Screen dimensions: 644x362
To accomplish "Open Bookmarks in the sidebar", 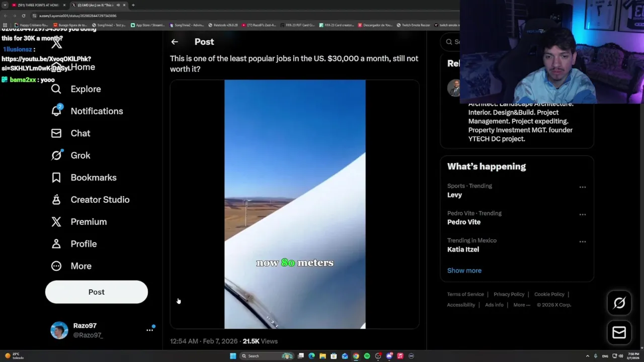I will [x=84, y=177].
